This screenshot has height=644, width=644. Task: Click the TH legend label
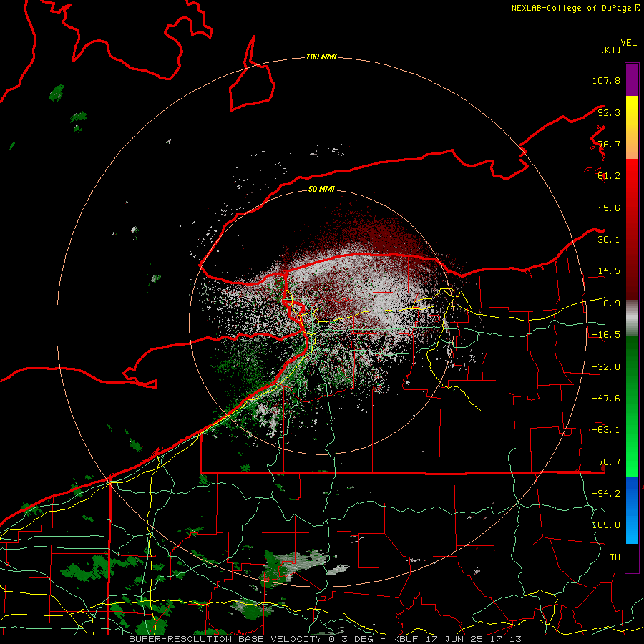[x=615, y=557]
